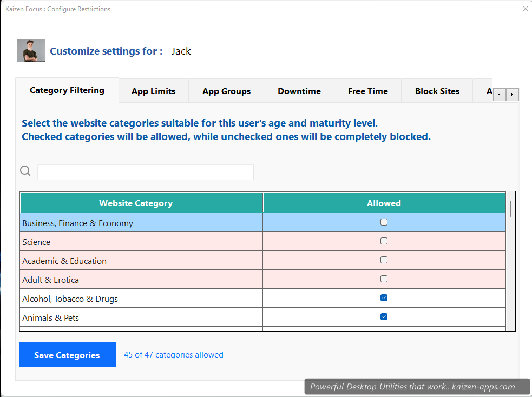The image size is (532, 397).
Task: Open the Downtime tab
Action: coord(299,91)
